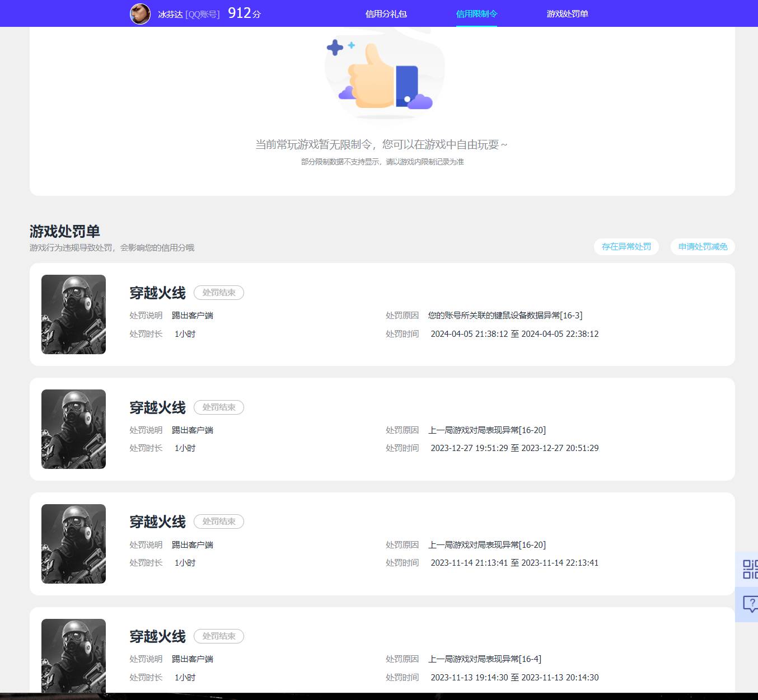
Task: Click the 申请处罚减免 button
Action: [x=703, y=247]
